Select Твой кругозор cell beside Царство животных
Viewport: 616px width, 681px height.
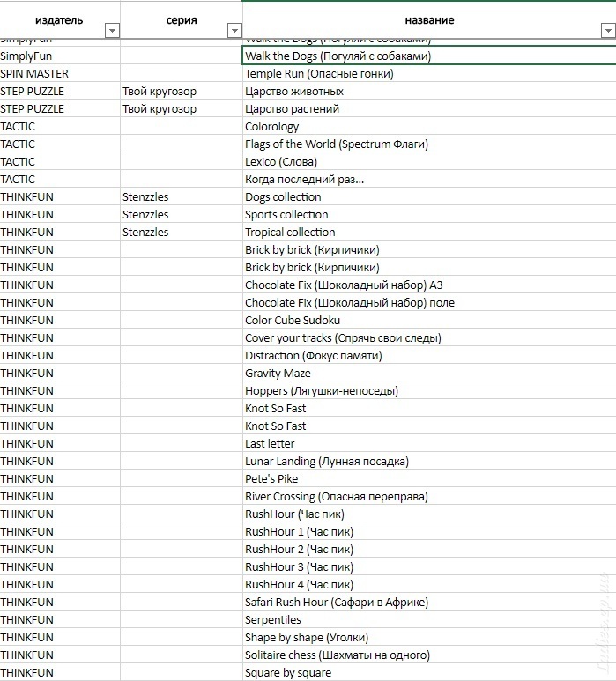pyautogui.click(x=182, y=92)
